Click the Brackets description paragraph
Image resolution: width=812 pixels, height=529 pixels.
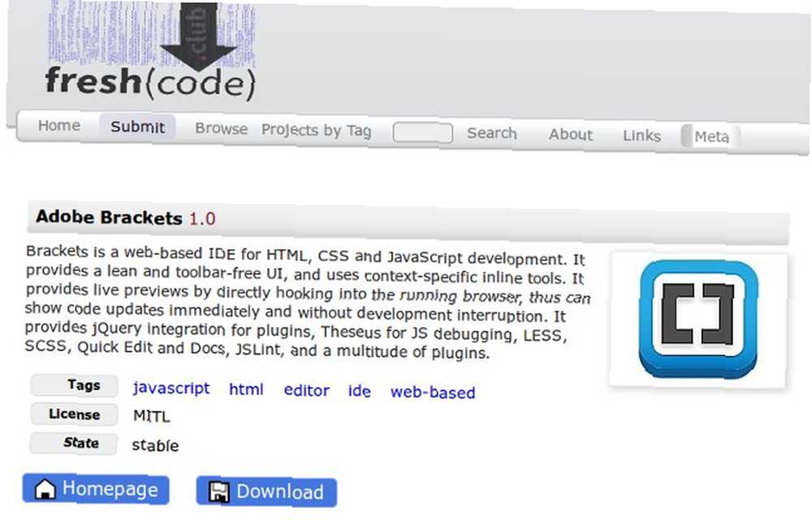click(308, 303)
